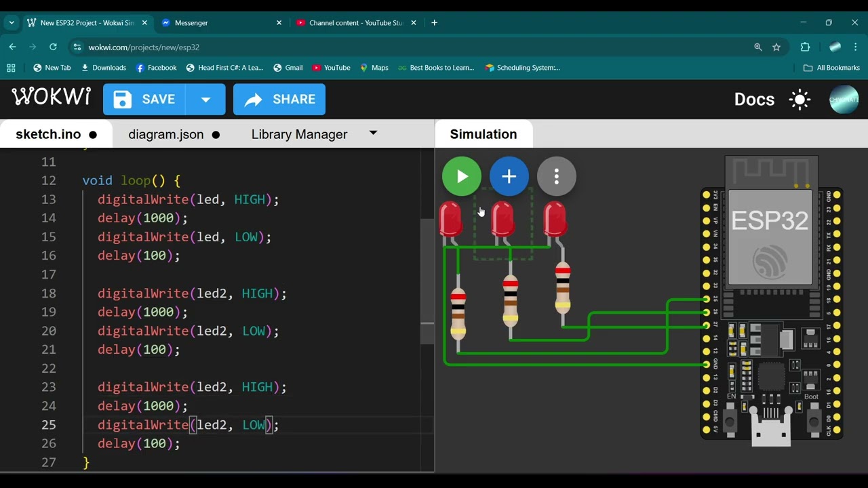Open All Bookmarks folder

click(x=831, y=68)
